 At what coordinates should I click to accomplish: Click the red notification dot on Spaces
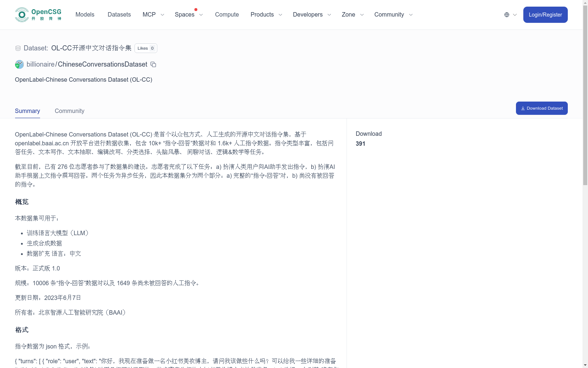tap(196, 10)
